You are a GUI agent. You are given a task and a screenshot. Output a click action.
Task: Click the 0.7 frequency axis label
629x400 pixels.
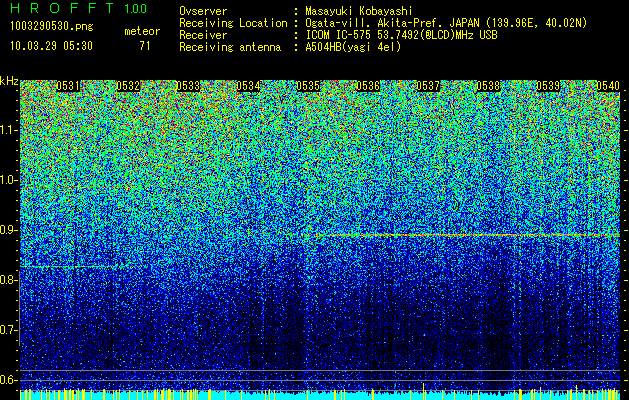pos(9,330)
